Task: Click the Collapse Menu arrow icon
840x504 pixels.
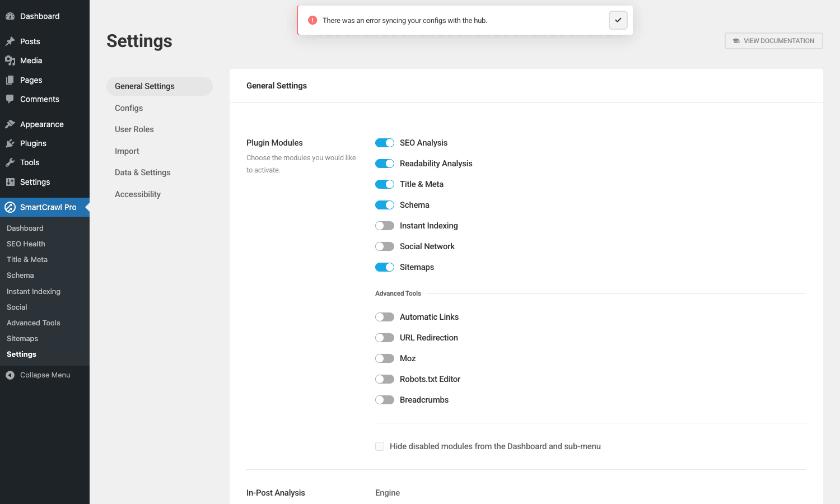Action: click(x=10, y=375)
